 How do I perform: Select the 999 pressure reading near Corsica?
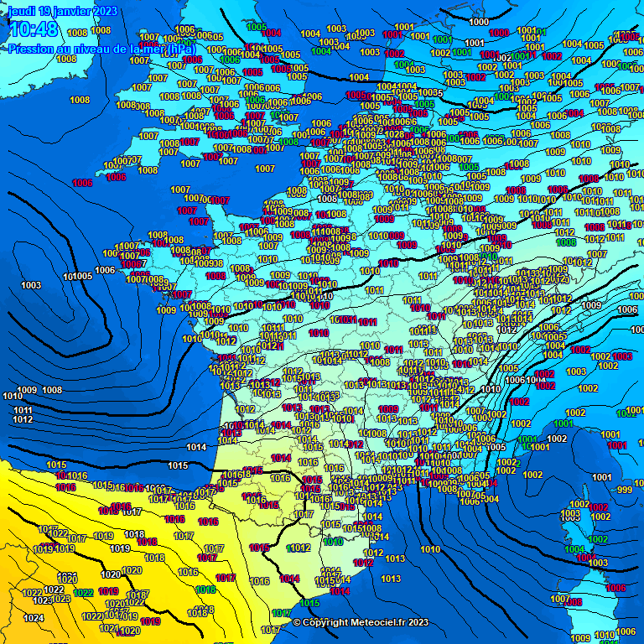point(625,490)
